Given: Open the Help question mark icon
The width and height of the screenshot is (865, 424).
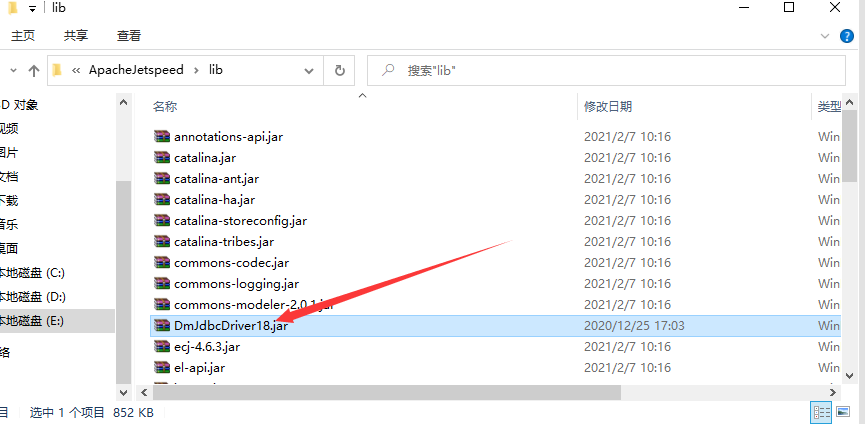Looking at the screenshot, I should click(846, 36).
